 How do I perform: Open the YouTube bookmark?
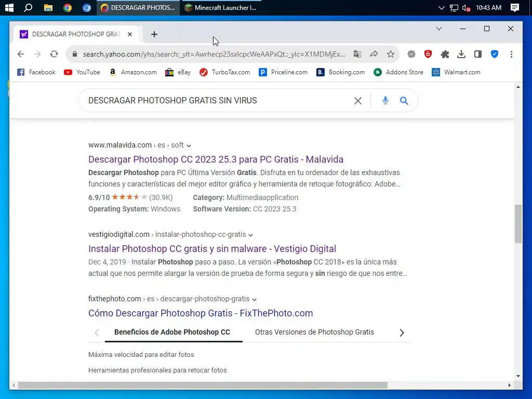(x=82, y=72)
